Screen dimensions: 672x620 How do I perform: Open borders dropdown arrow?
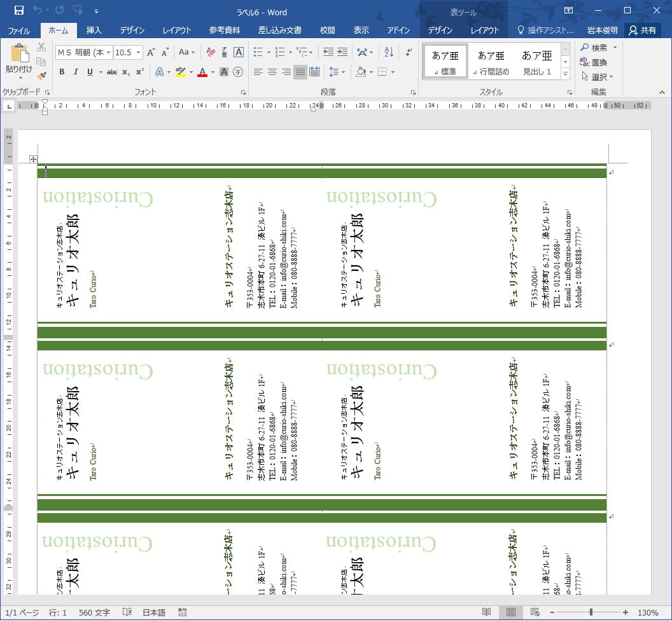click(x=393, y=72)
